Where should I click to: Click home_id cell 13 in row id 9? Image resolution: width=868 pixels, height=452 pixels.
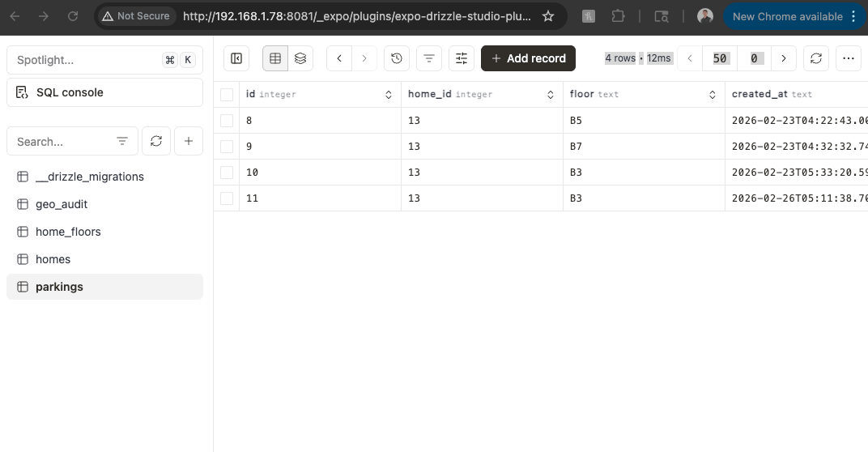click(x=482, y=147)
